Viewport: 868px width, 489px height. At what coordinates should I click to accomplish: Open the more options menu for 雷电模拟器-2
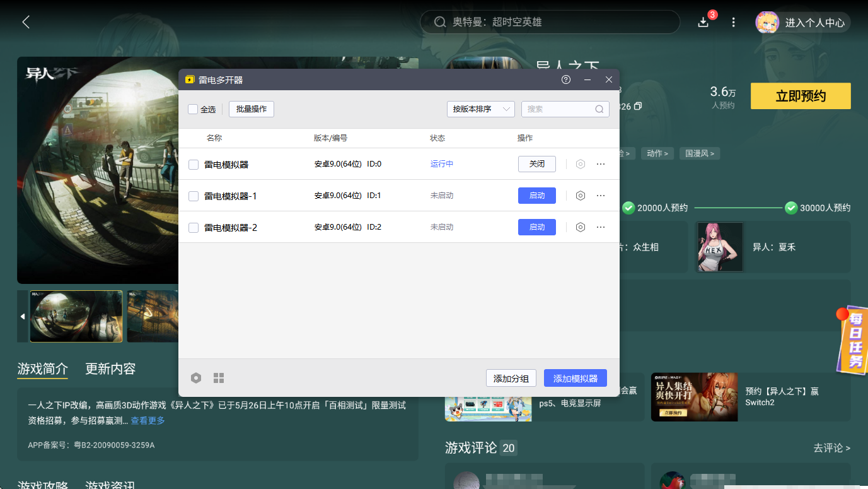600,227
